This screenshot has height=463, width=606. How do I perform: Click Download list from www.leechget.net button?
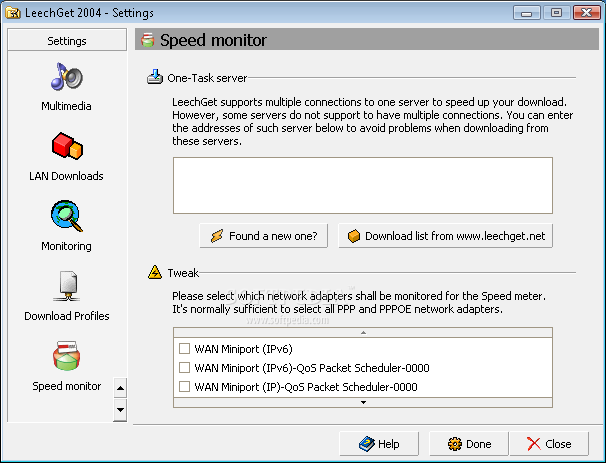446,236
